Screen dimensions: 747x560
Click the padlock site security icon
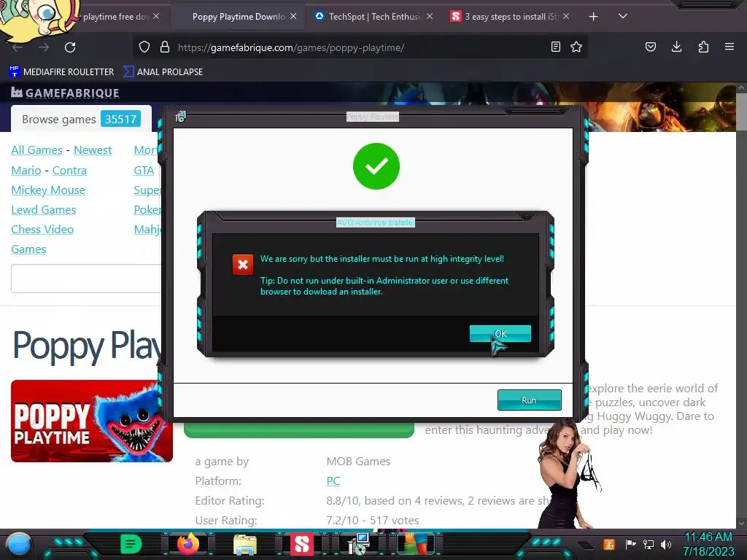(165, 47)
